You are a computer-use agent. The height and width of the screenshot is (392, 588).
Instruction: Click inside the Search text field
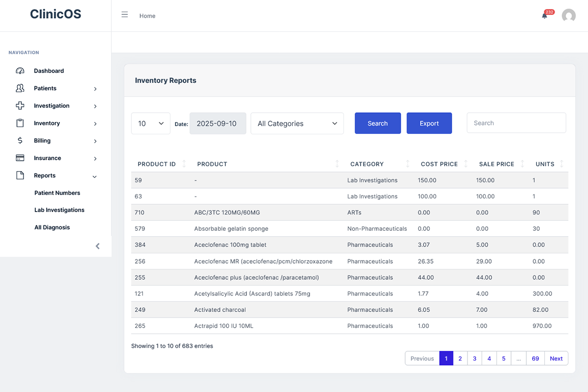516,122
